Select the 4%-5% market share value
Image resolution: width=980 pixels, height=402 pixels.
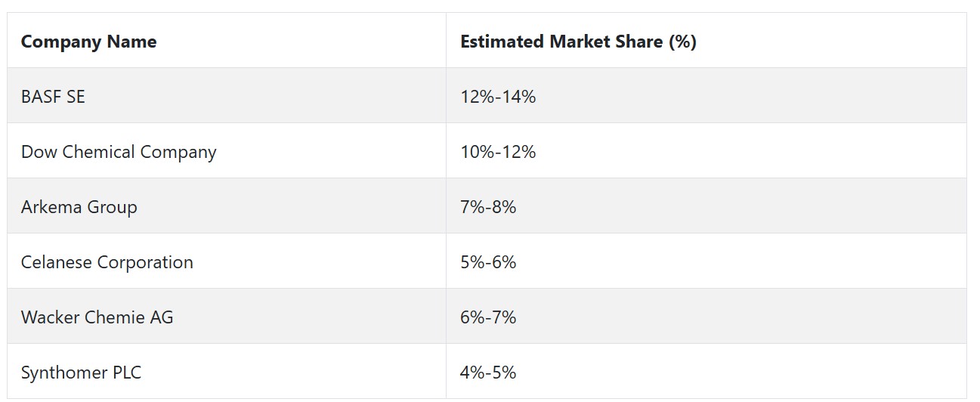(488, 373)
